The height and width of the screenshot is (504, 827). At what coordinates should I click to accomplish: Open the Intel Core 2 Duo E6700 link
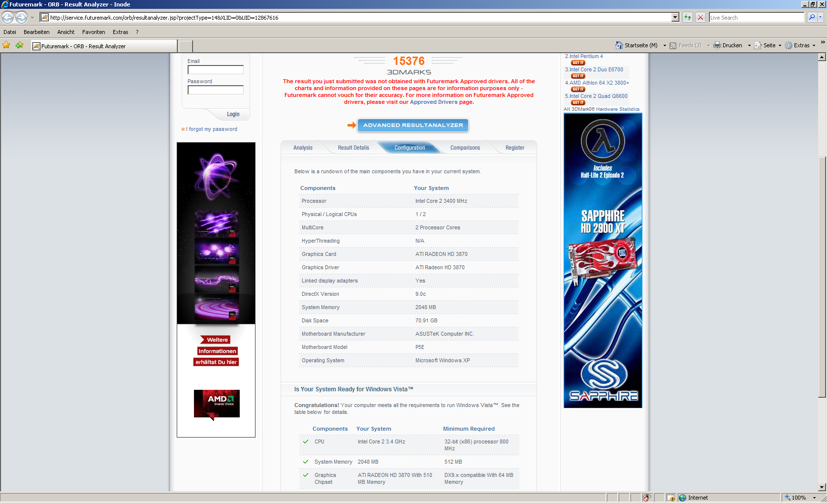tap(596, 69)
